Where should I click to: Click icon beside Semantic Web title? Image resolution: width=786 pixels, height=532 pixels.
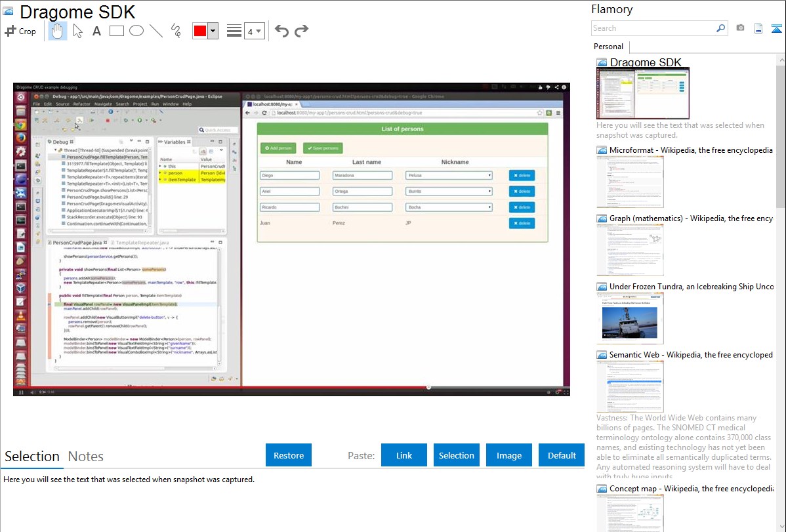pos(602,355)
